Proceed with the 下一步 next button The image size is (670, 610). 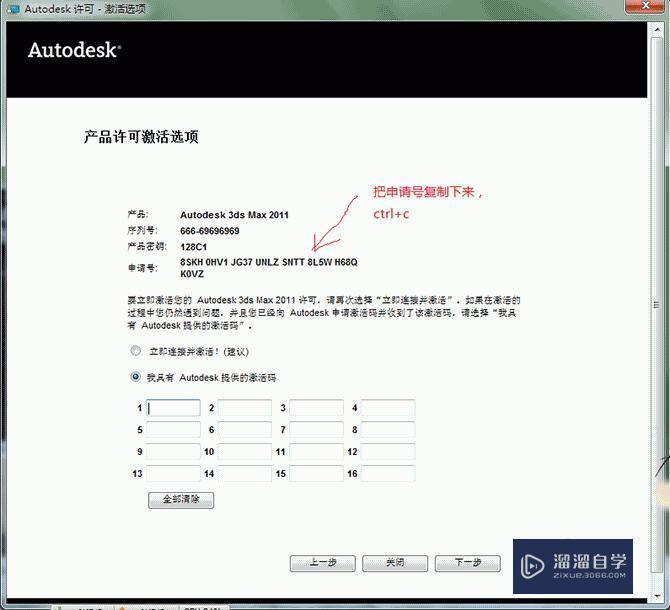coord(467,563)
